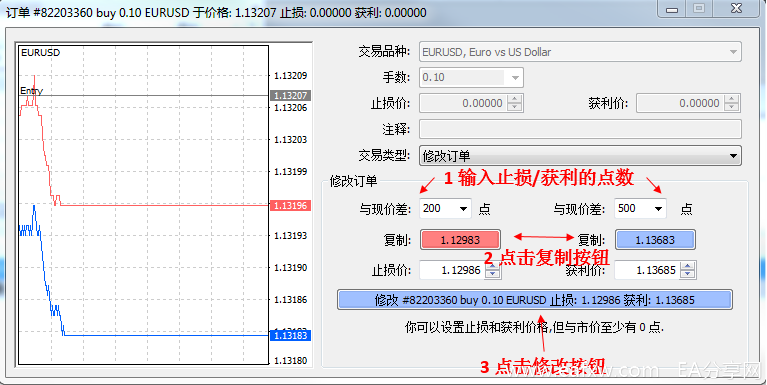Decrease take profit price with down arrow
This screenshot has height=385, width=767.
tap(688, 274)
